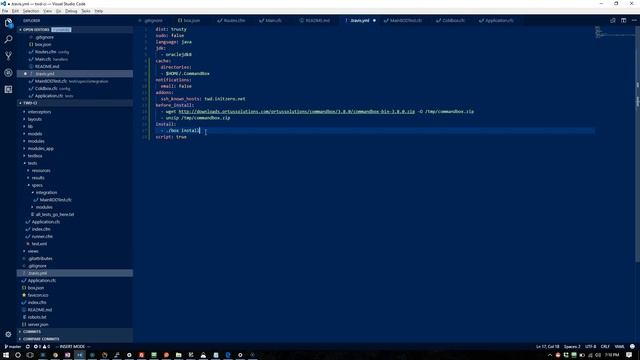Open the Action Center notification icon
The height and width of the screenshot is (360, 640).
click(629, 355)
